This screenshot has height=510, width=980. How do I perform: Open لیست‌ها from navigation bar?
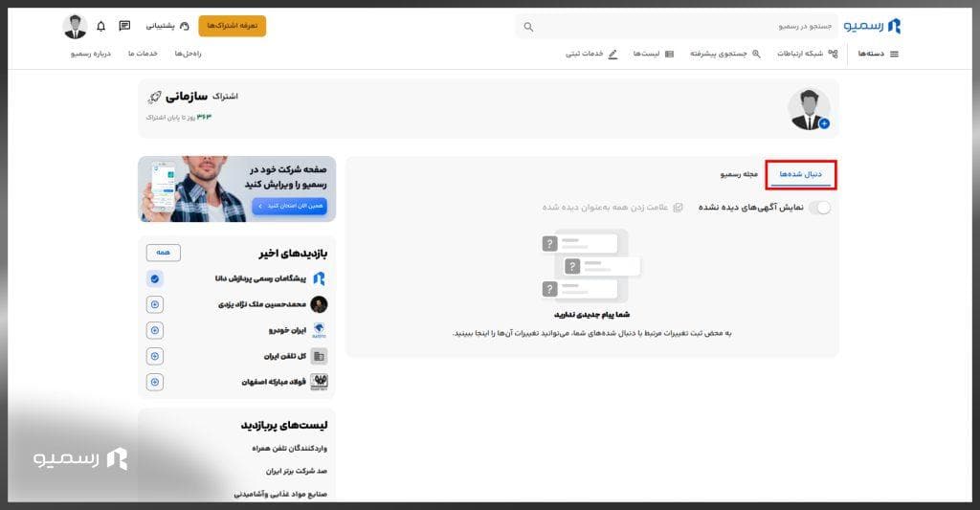[653, 54]
